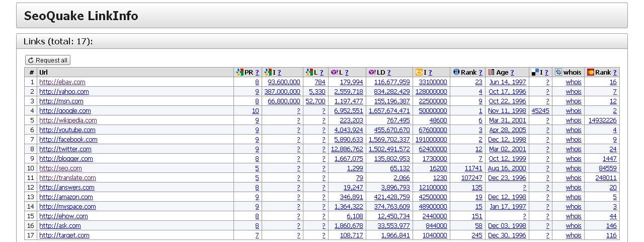Click the Links (total: 17) heading

[x=58, y=41]
